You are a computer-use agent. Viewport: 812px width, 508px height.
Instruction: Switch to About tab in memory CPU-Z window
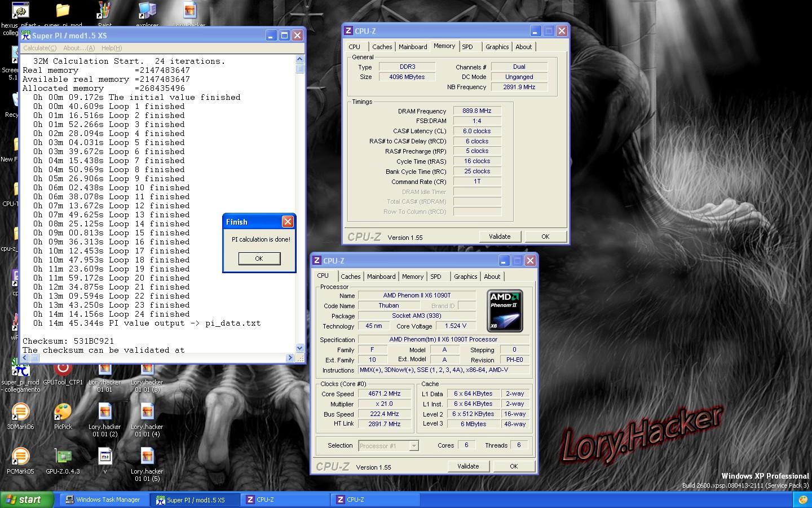523,47
